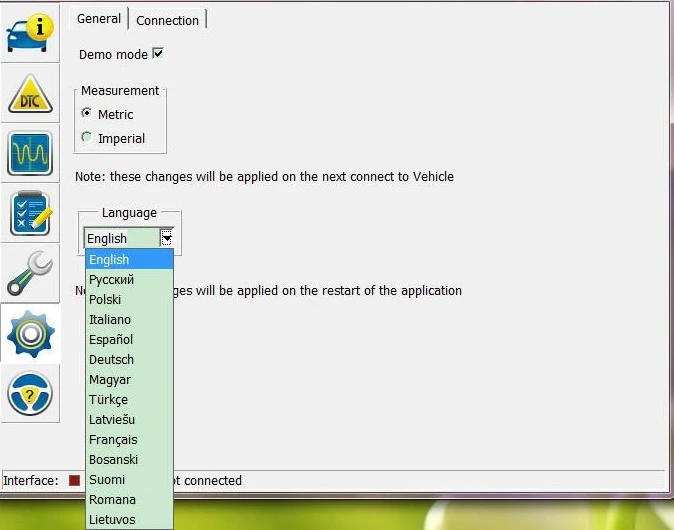Viewport: 674px width, 530px height.
Task: Open the vehicle information car icon
Action: [30, 33]
